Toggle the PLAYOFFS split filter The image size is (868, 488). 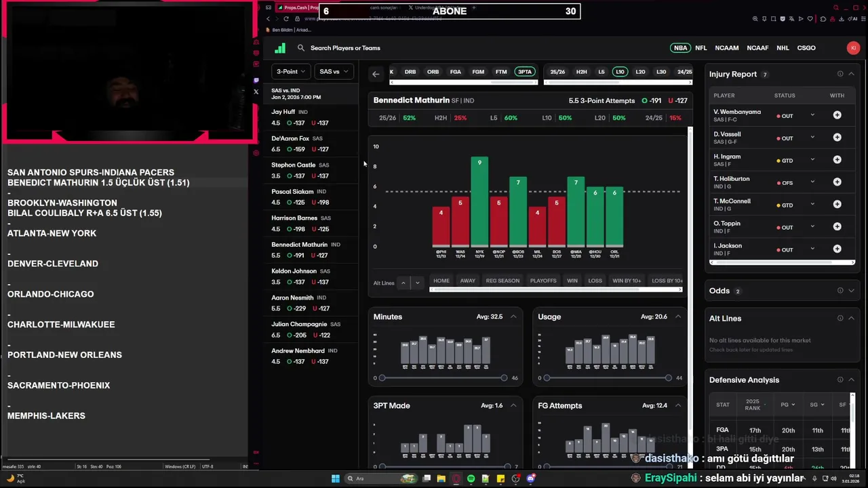click(543, 281)
